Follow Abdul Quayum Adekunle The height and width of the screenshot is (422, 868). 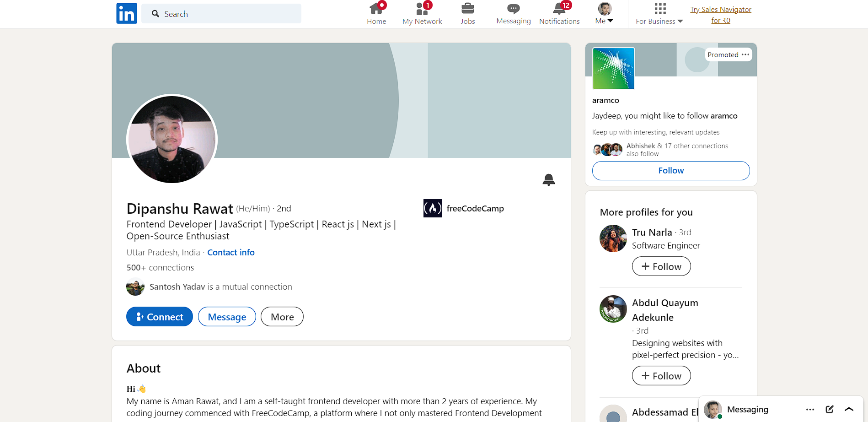(661, 376)
